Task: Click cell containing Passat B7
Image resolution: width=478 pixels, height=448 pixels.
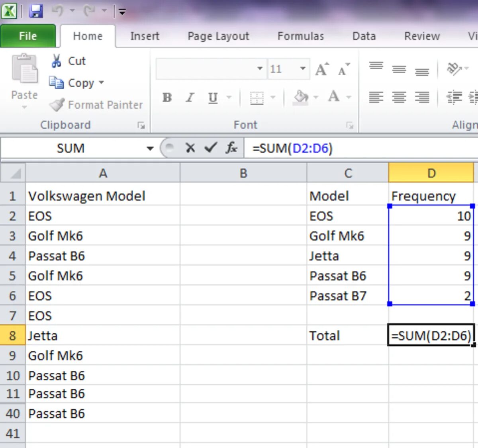Action: 348,296
